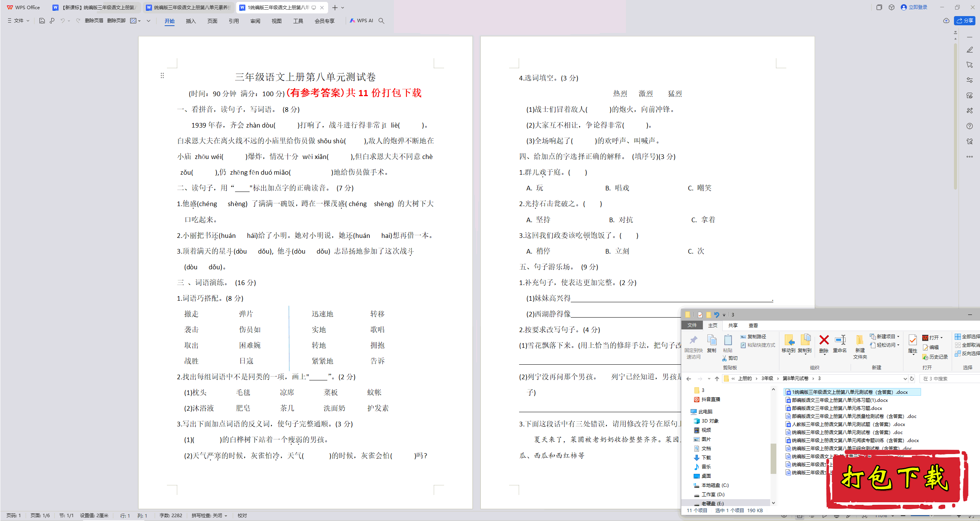
Task: Click the document drag handle beside the title
Action: click(x=162, y=75)
